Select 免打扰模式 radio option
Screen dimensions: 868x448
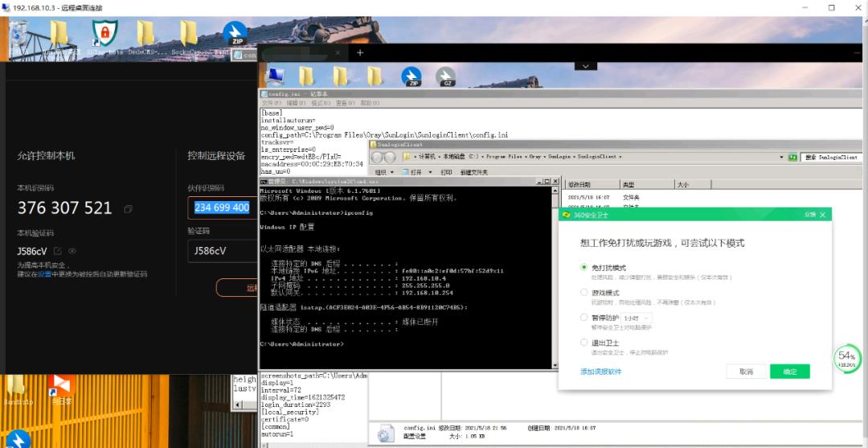click(583, 267)
